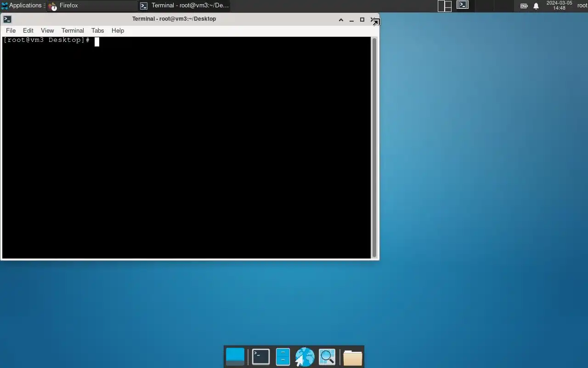Open the File Manager drawer icon in dock

point(283,357)
